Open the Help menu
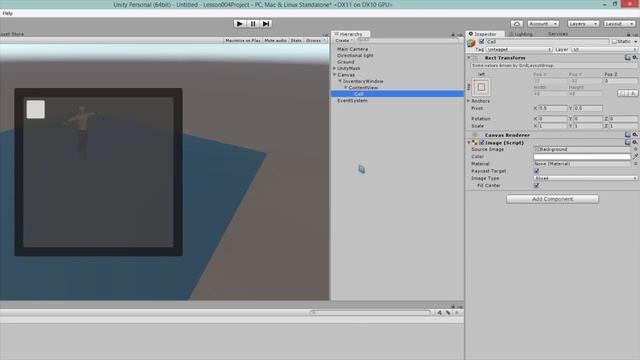Image resolution: width=640 pixels, height=360 pixels. coord(7,13)
